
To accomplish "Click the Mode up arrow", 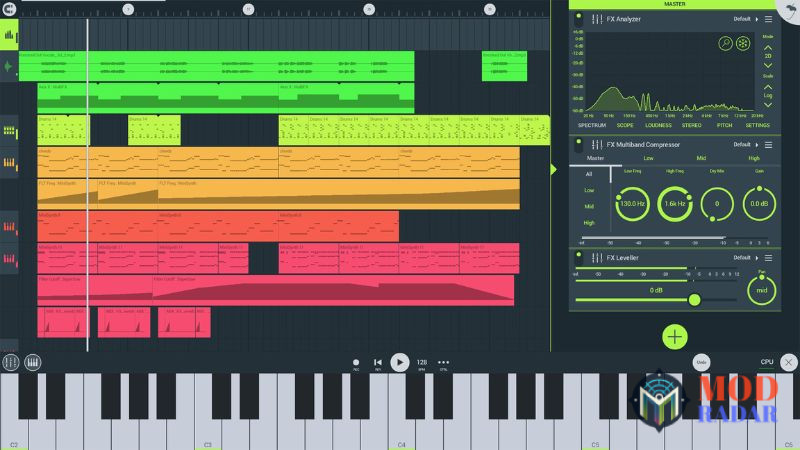I will tap(768, 47).
